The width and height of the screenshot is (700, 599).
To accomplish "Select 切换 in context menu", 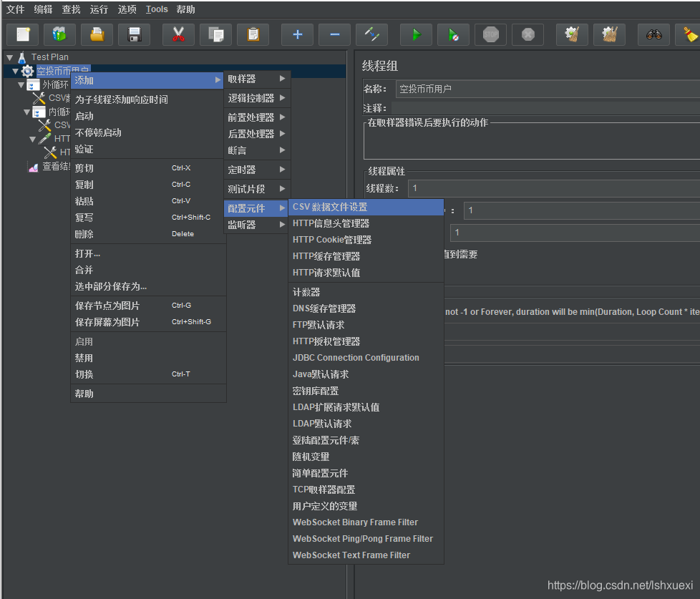I will point(148,374).
